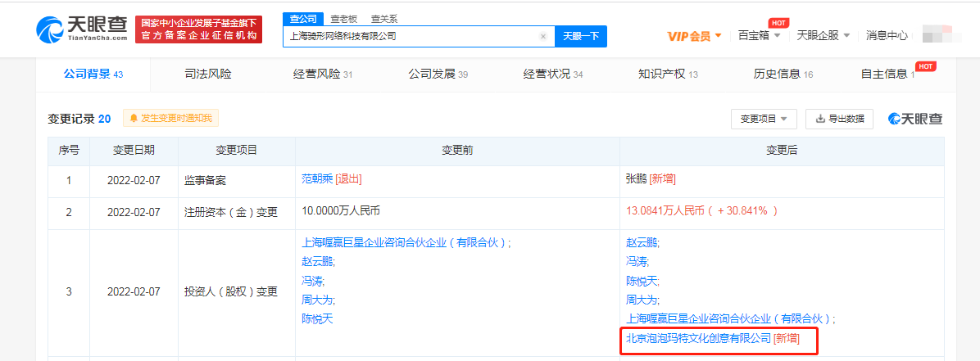Switch to the 知识产权 tab
Screen dimensions: 980x361
click(668, 74)
